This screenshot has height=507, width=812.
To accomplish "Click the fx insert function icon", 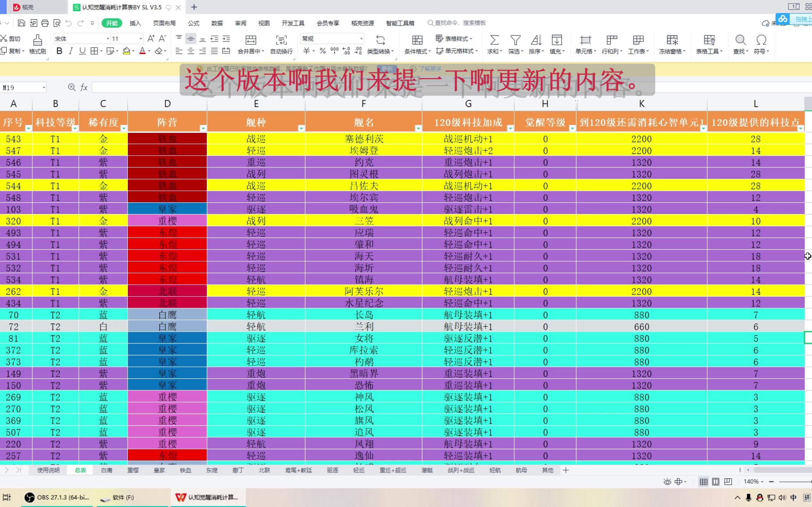I will tap(84, 87).
